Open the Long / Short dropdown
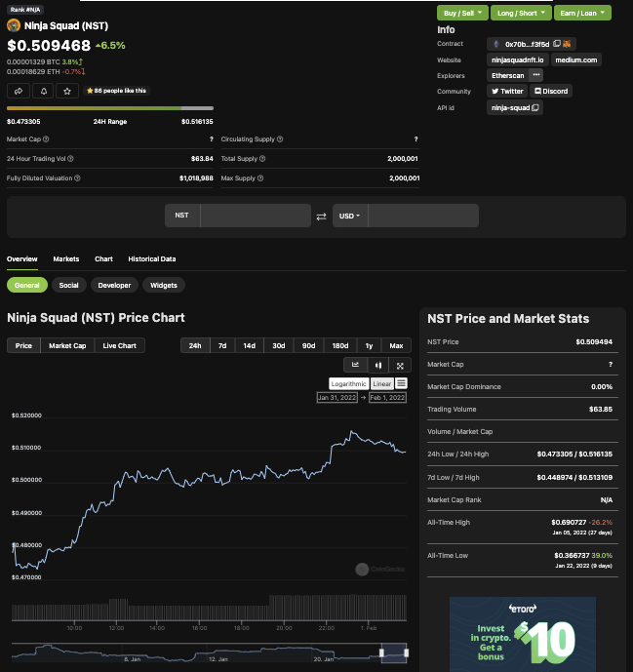The width and height of the screenshot is (633, 672). [x=521, y=13]
